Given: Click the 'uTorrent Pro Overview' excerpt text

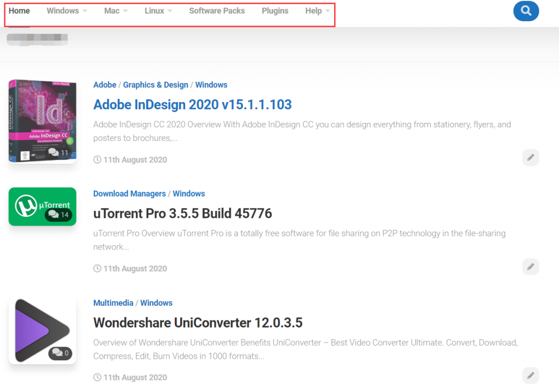Looking at the screenshot, I should [x=300, y=240].
